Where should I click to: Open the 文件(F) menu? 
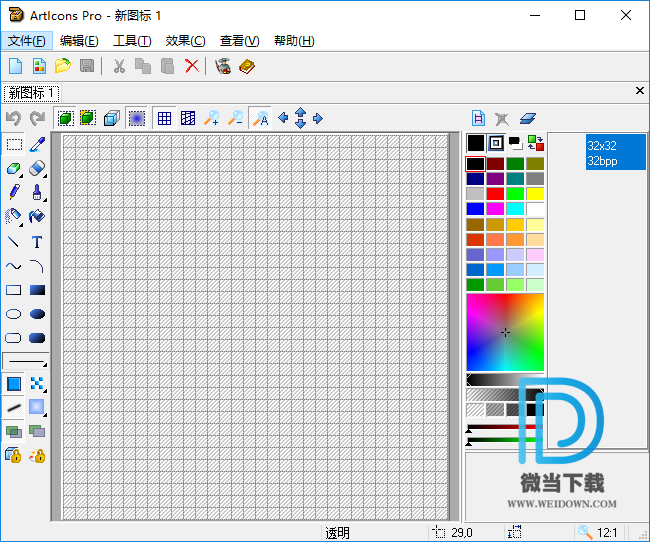pos(26,41)
